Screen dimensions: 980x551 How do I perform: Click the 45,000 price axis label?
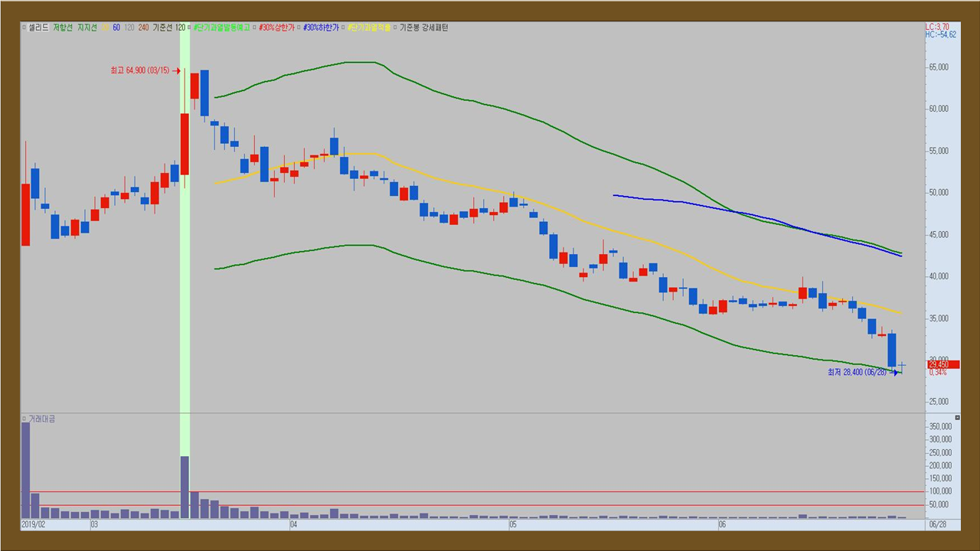(939, 235)
